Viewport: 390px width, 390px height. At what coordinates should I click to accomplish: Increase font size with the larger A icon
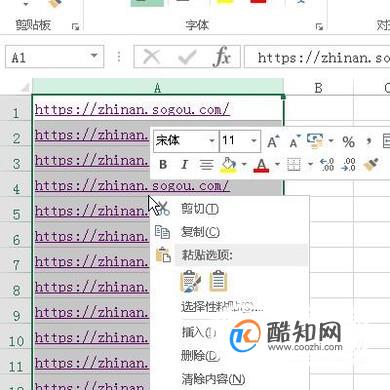(273, 141)
